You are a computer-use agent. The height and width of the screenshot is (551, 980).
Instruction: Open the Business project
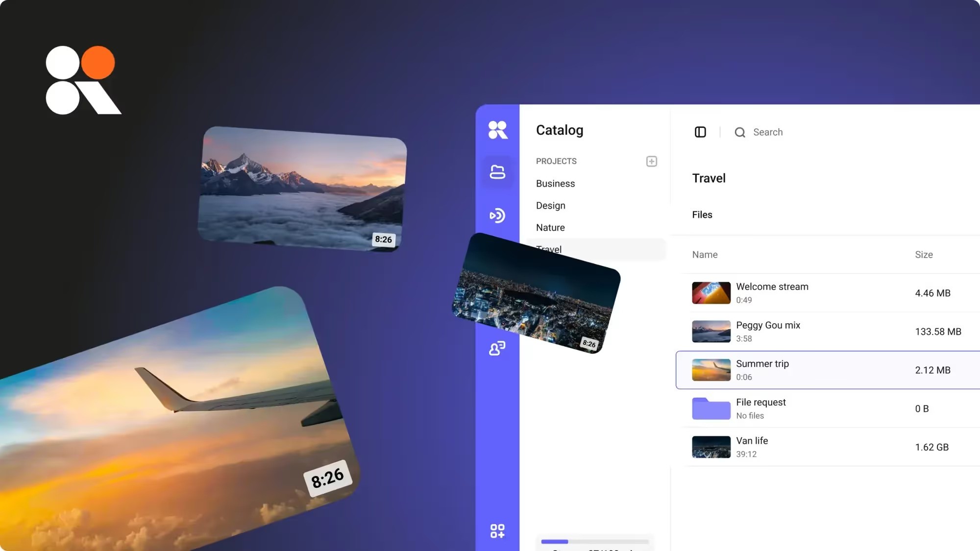[x=555, y=184]
